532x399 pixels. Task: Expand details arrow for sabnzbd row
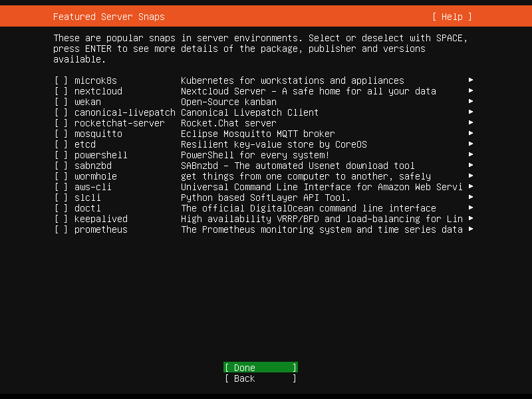click(x=471, y=165)
